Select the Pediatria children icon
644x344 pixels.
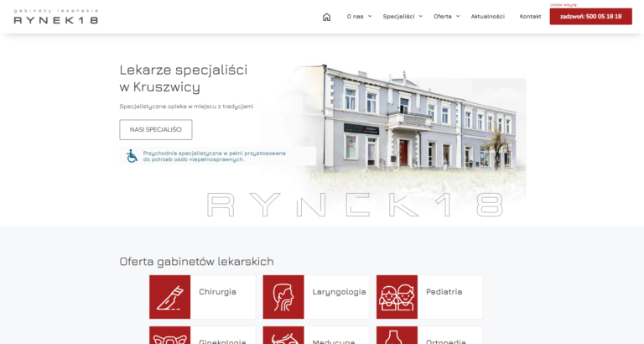(397, 297)
